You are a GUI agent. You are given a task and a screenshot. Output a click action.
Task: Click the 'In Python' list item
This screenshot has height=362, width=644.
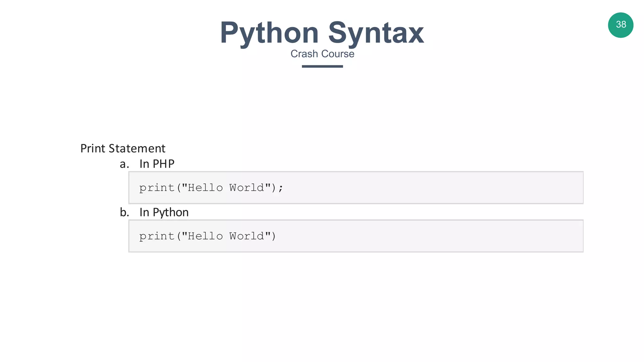coord(164,212)
